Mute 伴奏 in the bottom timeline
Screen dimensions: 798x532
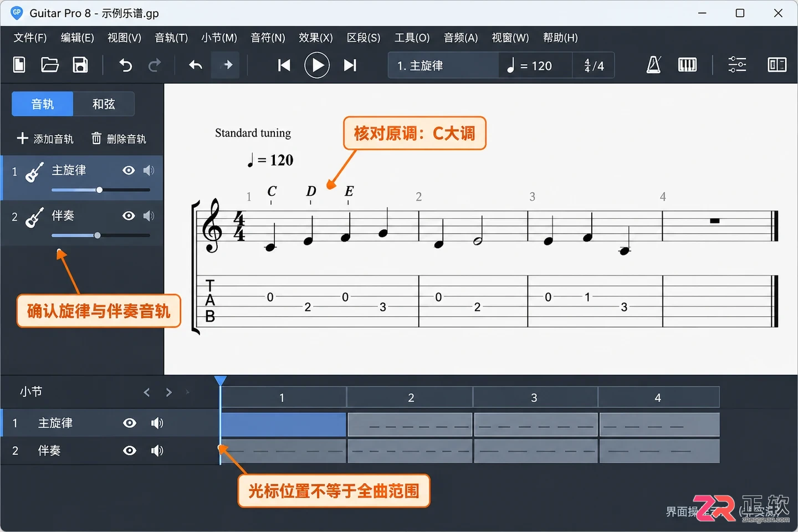coord(157,451)
